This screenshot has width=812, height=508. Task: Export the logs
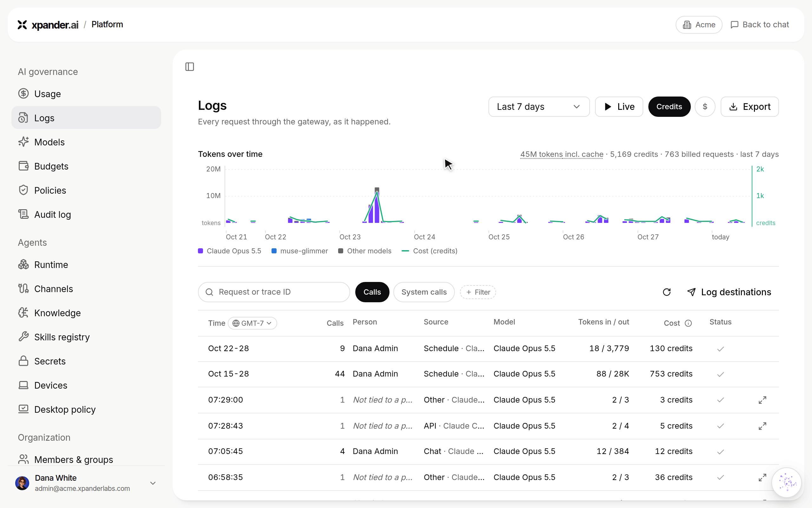pyautogui.click(x=750, y=106)
